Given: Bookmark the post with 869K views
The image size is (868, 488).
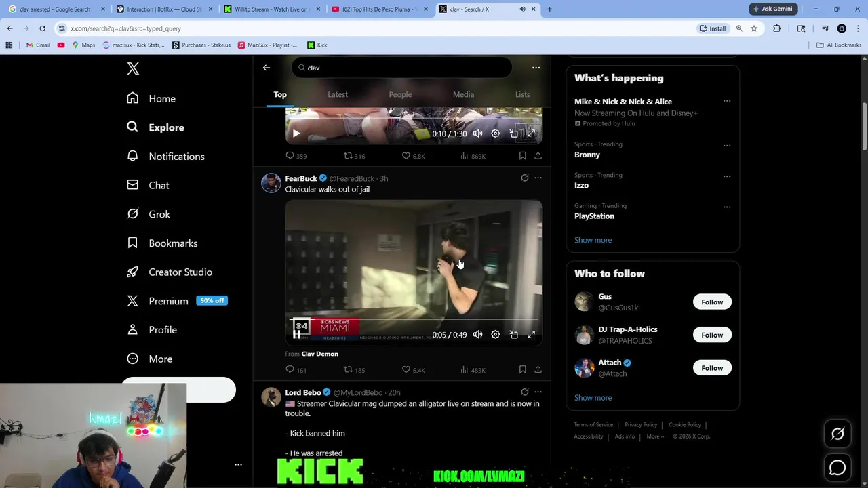Looking at the screenshot, I should (x=522, y=156).
